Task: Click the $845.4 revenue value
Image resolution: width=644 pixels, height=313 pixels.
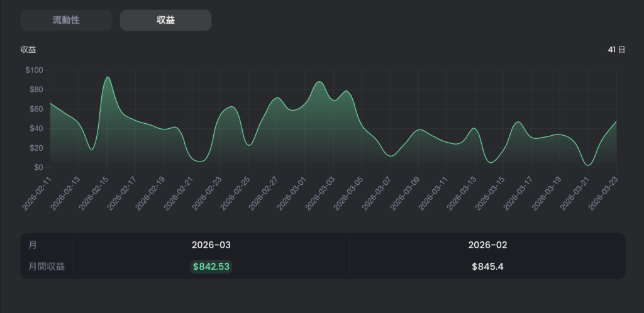Action: (x=487, y=266)
